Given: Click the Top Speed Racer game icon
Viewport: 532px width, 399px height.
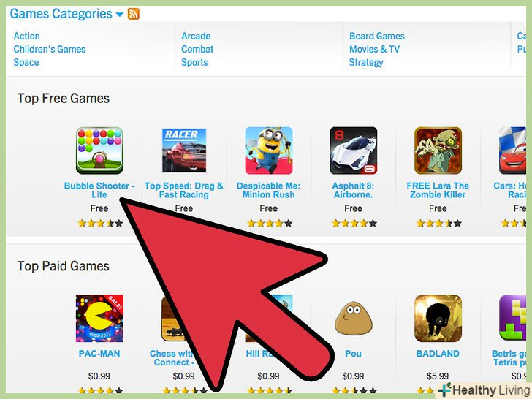Looking at the screenshot, I should (184, 151).
